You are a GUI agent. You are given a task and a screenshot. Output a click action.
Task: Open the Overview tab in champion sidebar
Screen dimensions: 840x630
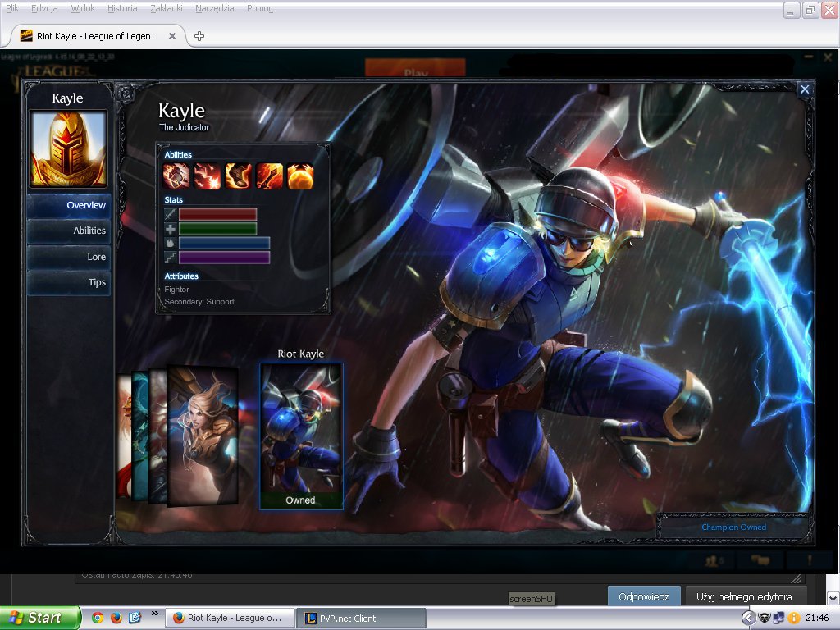pos(69,205)
